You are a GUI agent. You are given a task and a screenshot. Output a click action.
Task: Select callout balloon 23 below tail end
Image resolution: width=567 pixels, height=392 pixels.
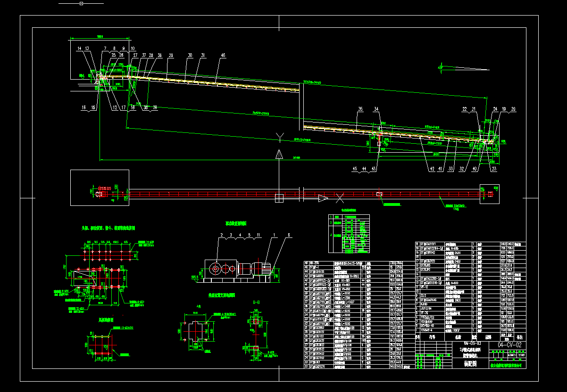[494, 168]
